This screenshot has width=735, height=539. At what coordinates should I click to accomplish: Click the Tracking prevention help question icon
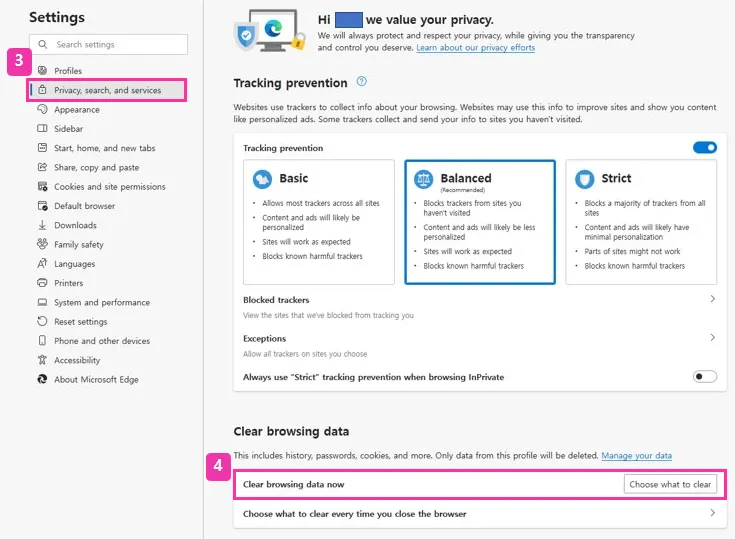pyautogui.click(x=362, y=82)
